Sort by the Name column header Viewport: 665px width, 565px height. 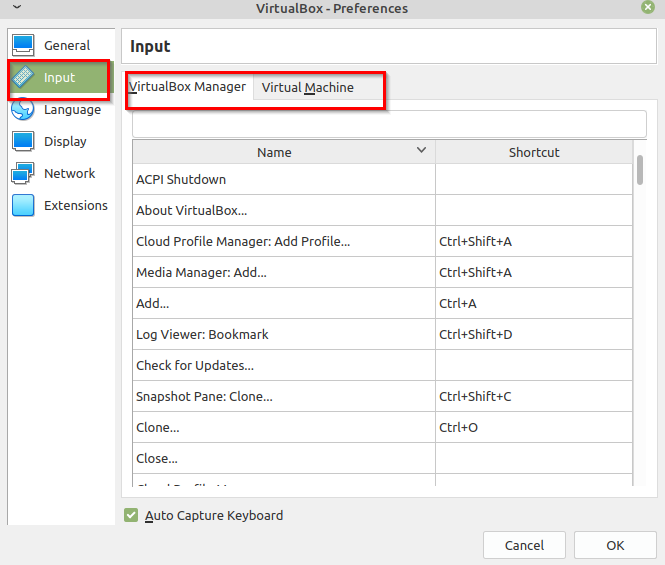(284, 152)
